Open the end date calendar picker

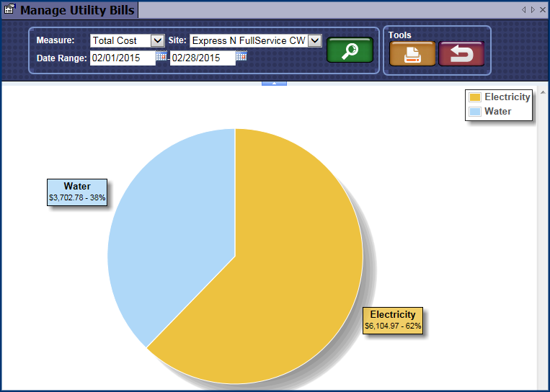point(241,57)
